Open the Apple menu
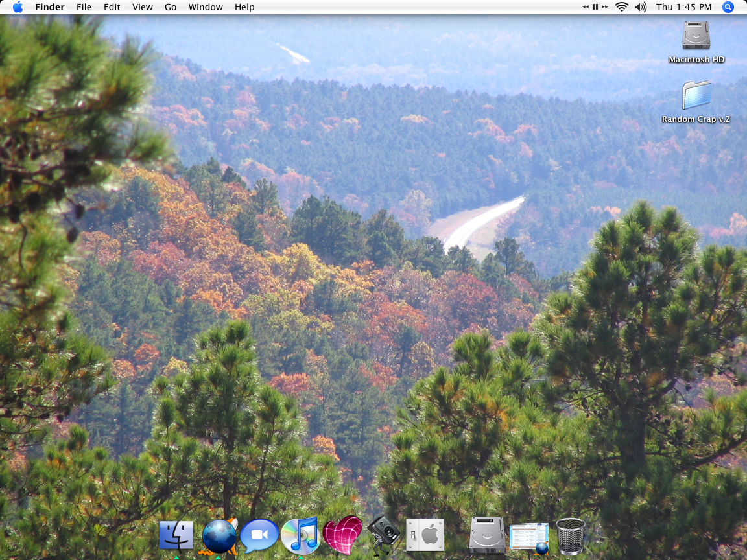The image size is (747, 560). tap(18, 7)
